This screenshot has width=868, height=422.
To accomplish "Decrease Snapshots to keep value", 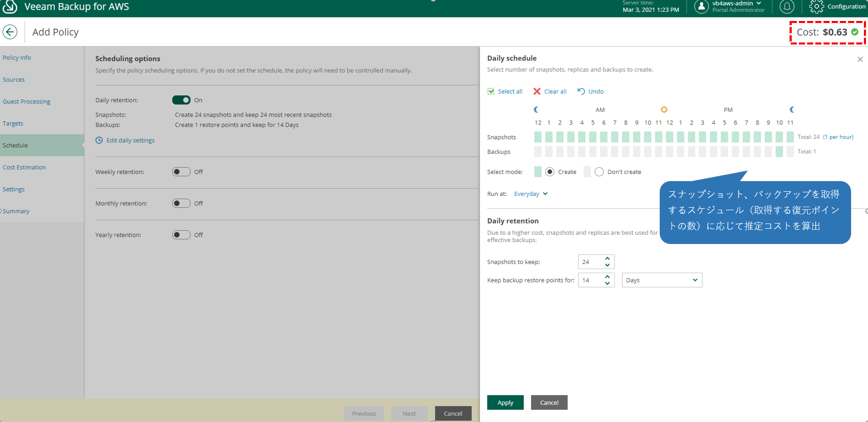I will [x=607, y=265].
